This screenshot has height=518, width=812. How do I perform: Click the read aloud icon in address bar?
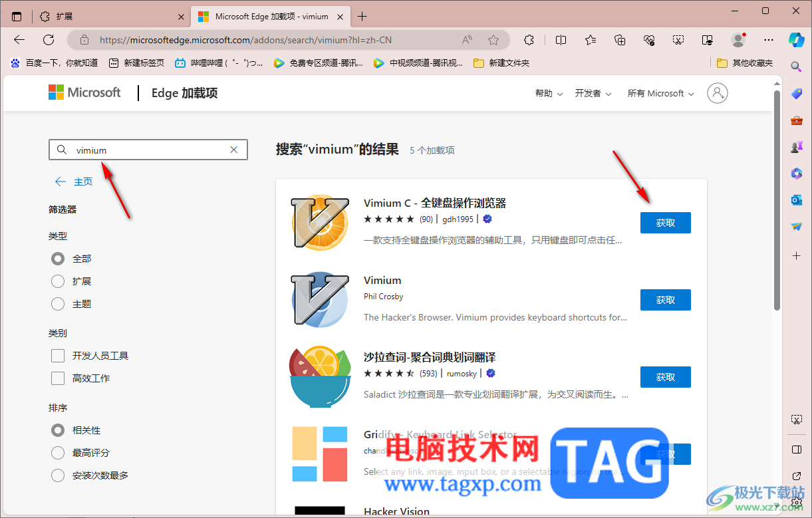(467, 40)
